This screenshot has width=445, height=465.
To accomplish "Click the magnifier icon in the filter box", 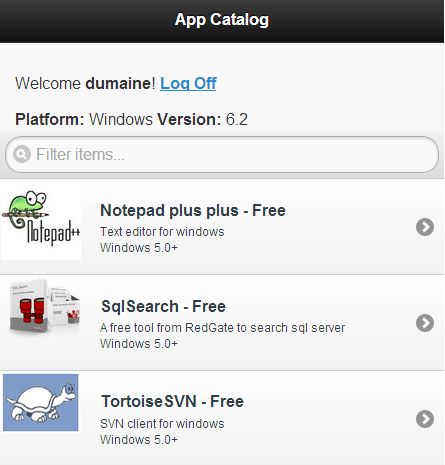I will pyautogui.click(x=22, y=154).
